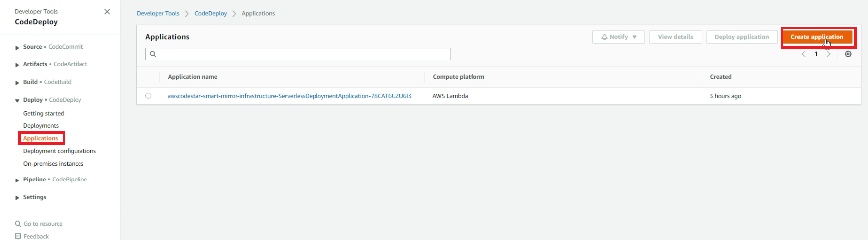Viewport: 868px width, 240px height.
Task: Sort by Created column header
Action: click(721, 77)
